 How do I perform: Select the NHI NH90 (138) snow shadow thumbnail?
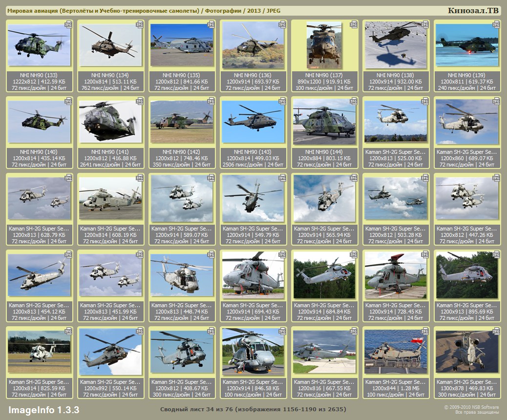pos(396,45)
